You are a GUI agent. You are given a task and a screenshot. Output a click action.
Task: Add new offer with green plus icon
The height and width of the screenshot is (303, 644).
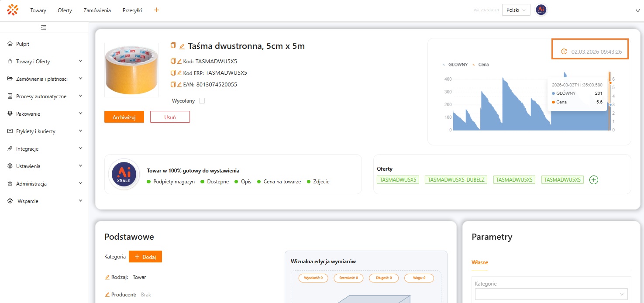pyautogui.click(x=593, y=180)
